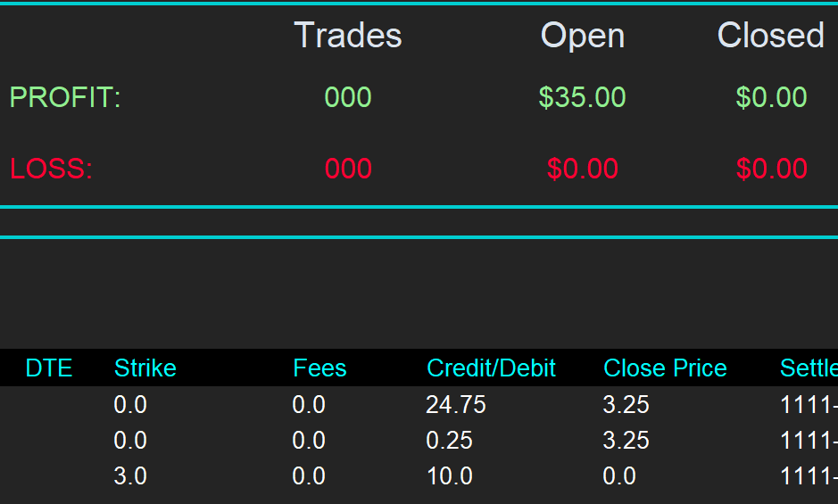Image resolution: width=838 pixels, height=504 pixels.
Task: Click the Open column heading
Action: (x=583, y=36)
